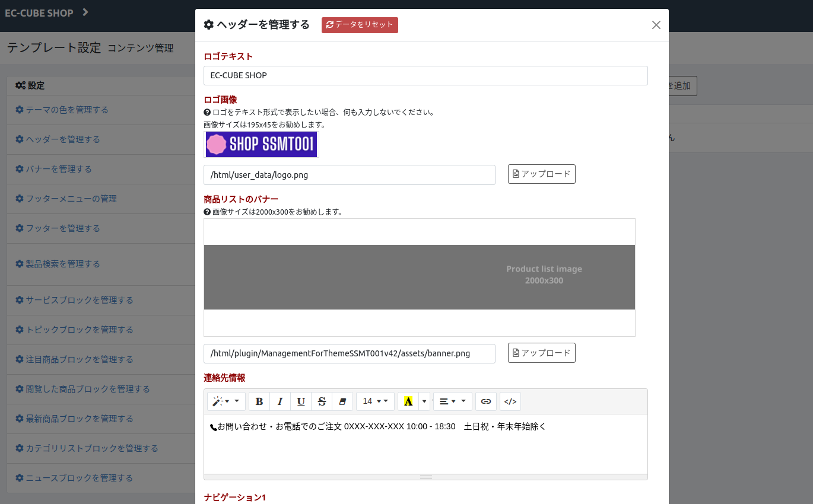Toggle underline formatting in the editor

coord(301,401)
